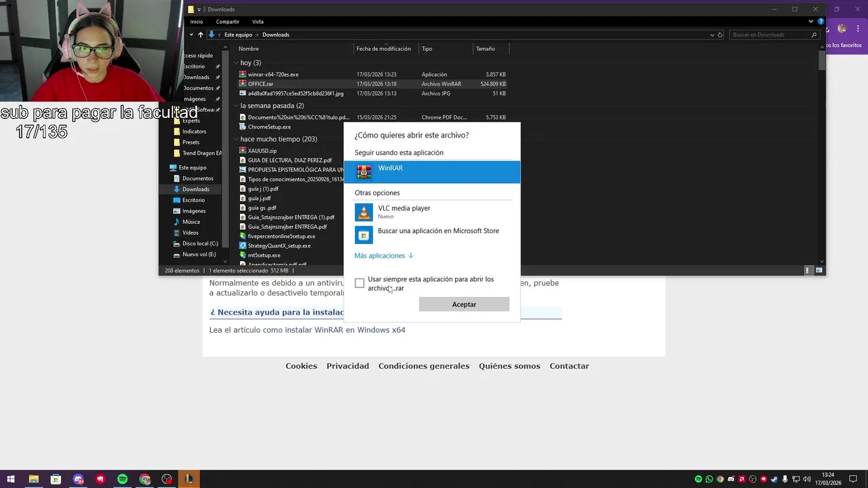The width and height of the screenshot is (868, 488).
Task: Collapse "hace mucho tiempo (203)" group
Action: [x=236, y=139]
